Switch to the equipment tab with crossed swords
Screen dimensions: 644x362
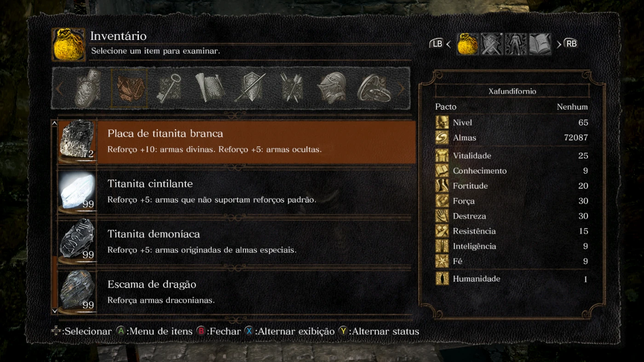492,45
